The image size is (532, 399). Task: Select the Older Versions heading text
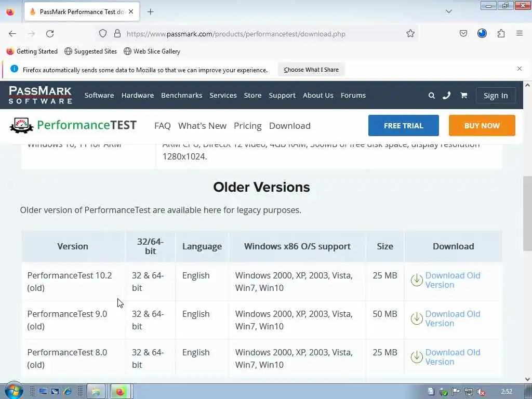pyautogui.click(x=261, y=187)
